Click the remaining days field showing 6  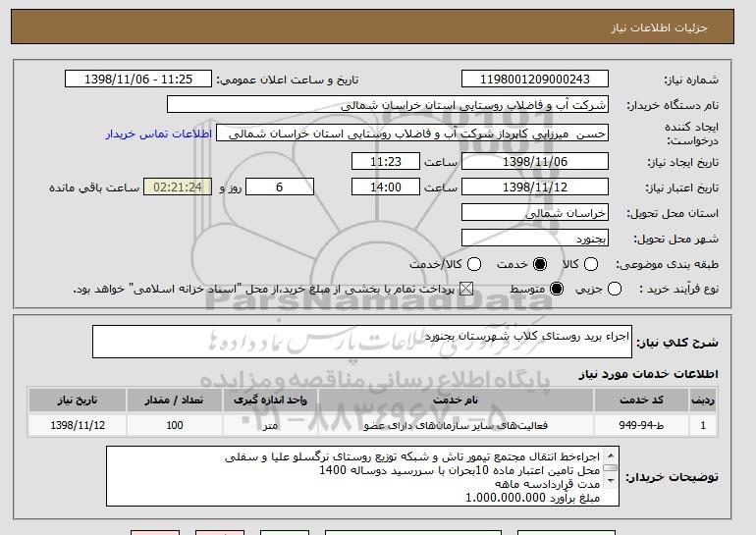point(280,187)
